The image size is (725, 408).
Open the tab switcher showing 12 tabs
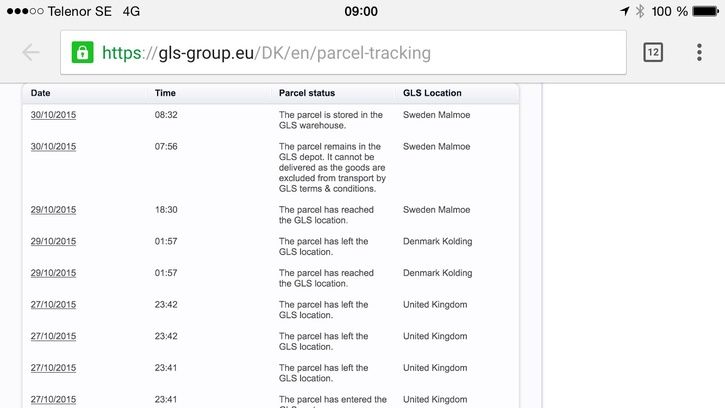653,52
